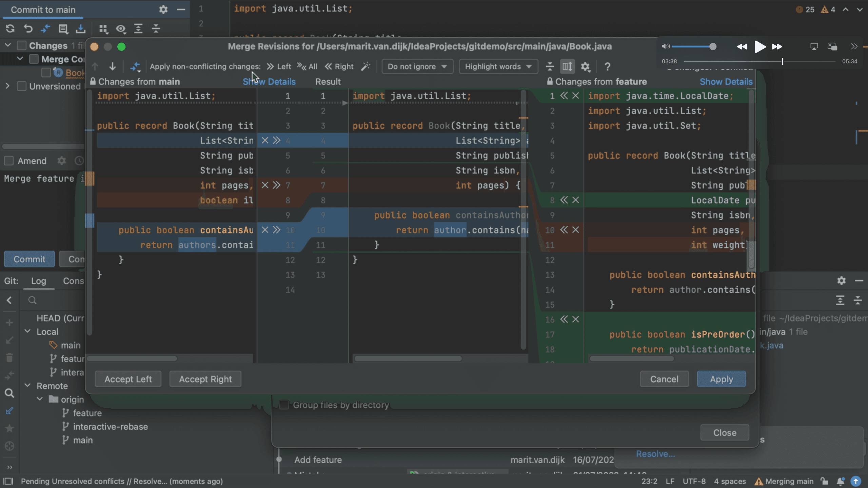Apply non-conflicting changes from the Left side
Viewport: 868px width, 488px height.
click(x=279, y=66)
